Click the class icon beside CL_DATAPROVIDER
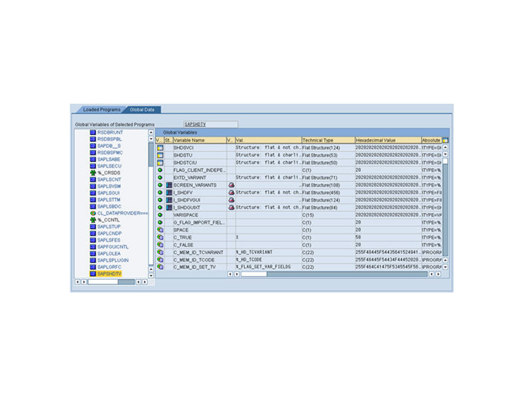The width and height of the screenshot is (532, 399). [93, 213]
